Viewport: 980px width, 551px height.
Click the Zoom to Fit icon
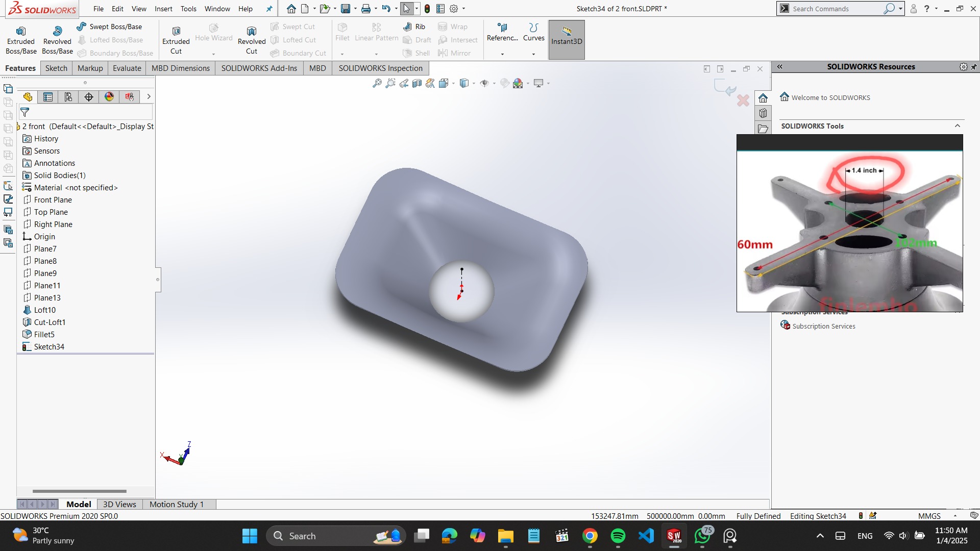377,83
